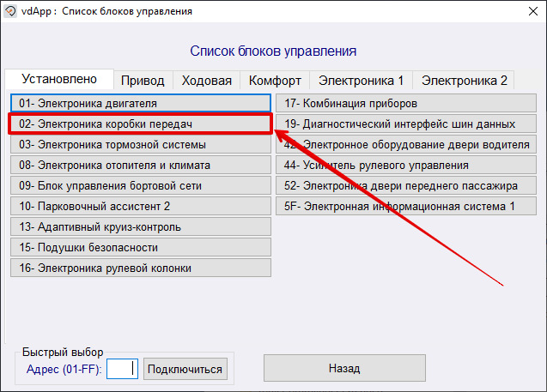Open 52- Электроника двери переднего пассажира
The height and width of the screenshot is (392, 547).
406,185
